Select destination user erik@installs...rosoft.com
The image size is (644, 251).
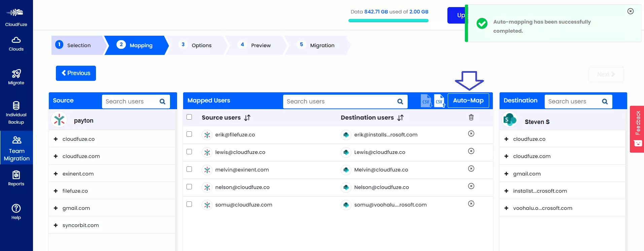tap(386, 135)
